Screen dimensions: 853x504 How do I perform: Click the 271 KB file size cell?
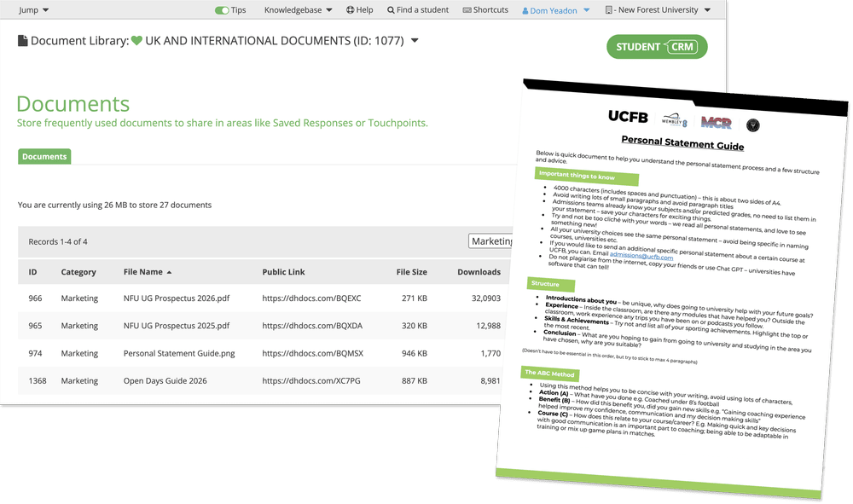[414, 298]
